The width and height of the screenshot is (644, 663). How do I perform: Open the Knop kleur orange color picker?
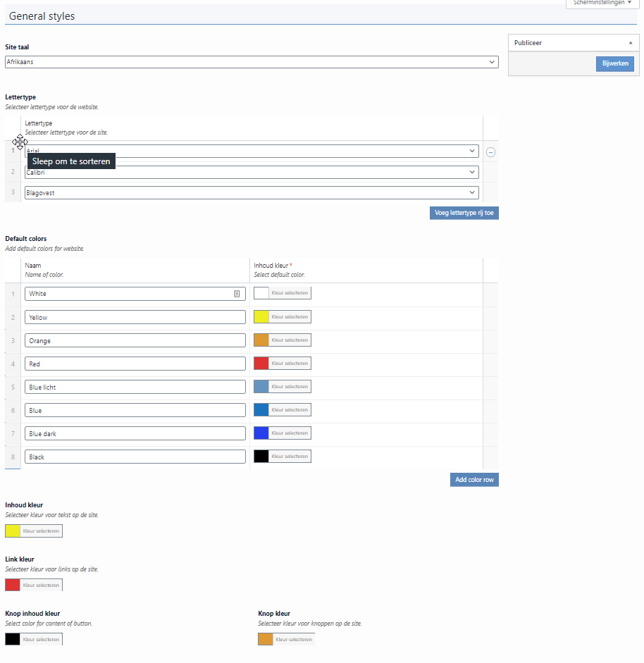pos(286,639)
